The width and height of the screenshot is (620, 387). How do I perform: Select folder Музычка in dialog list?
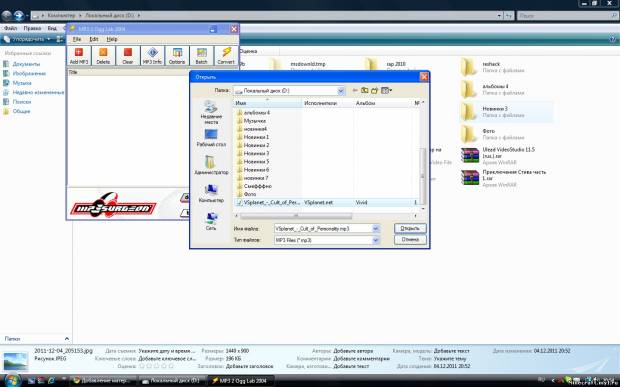click(x=251, y=121)
